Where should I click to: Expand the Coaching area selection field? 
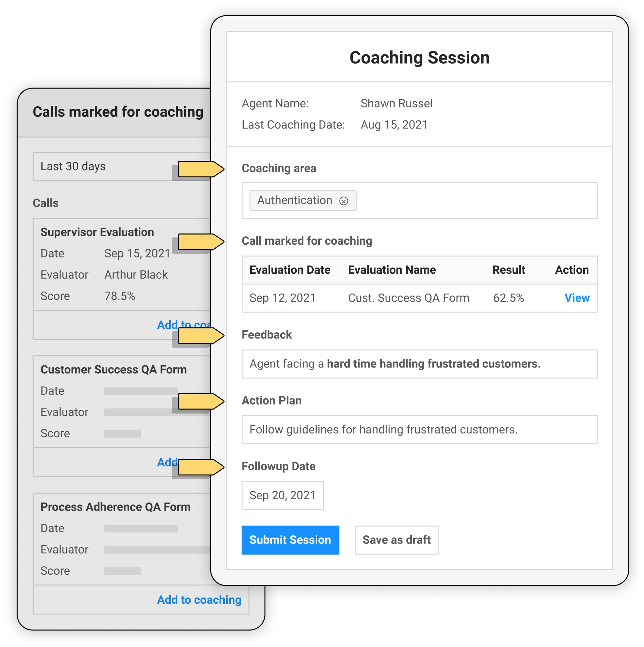click(469, 200)
